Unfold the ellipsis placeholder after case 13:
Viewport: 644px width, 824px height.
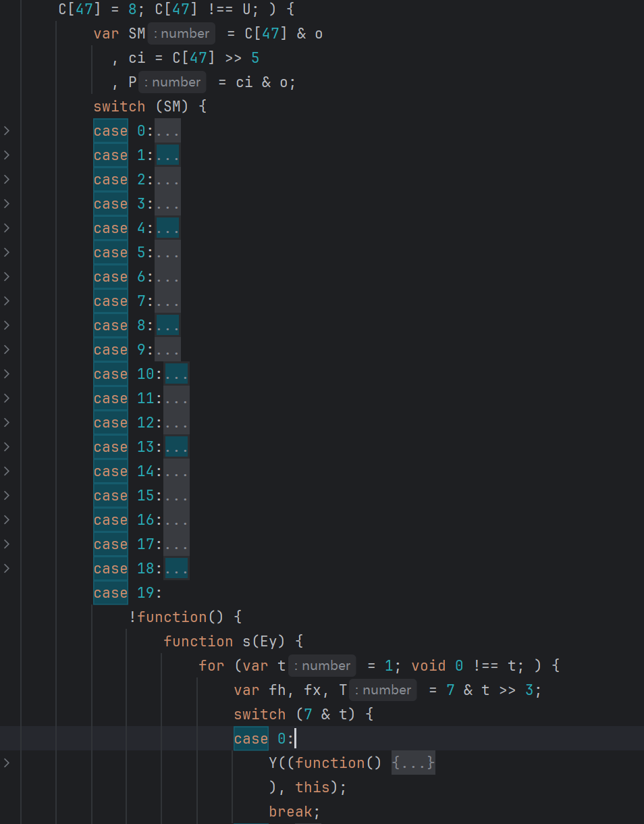tap(176, 447)
